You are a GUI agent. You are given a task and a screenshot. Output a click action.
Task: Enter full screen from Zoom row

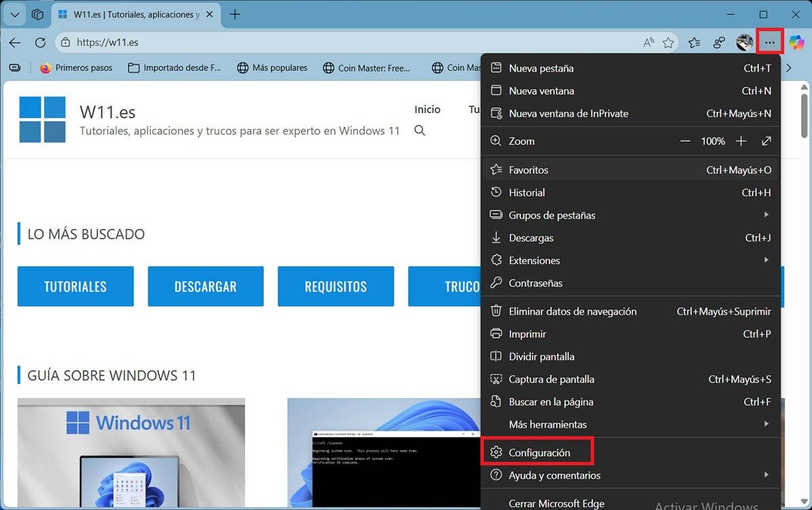[x=766, y=141]
